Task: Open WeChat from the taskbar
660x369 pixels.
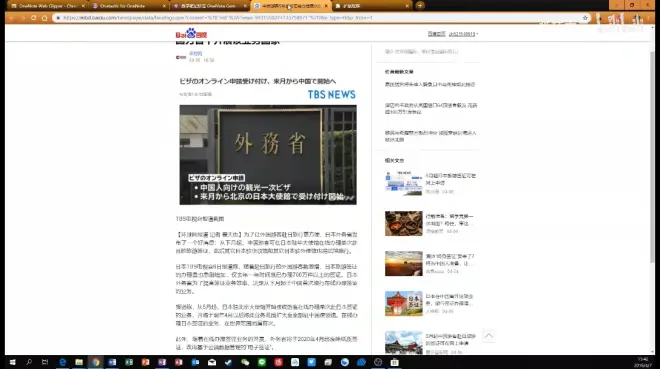Action: pos(245,362)
